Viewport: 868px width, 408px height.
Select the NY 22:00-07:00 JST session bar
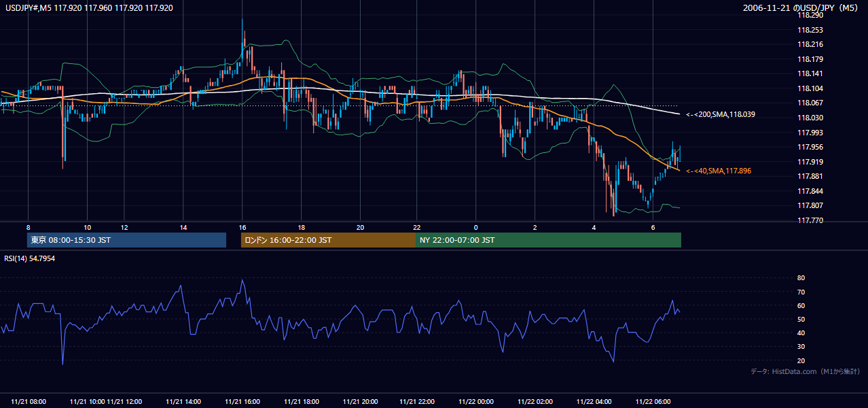[548, 240]
